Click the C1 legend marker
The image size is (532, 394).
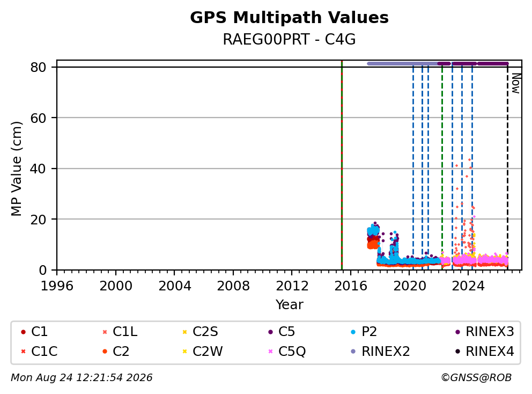23,332
